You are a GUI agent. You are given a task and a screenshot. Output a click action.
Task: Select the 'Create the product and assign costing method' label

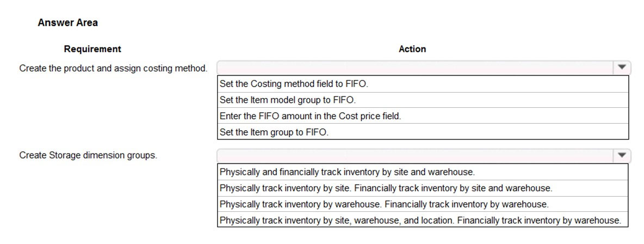pos(113,68)
